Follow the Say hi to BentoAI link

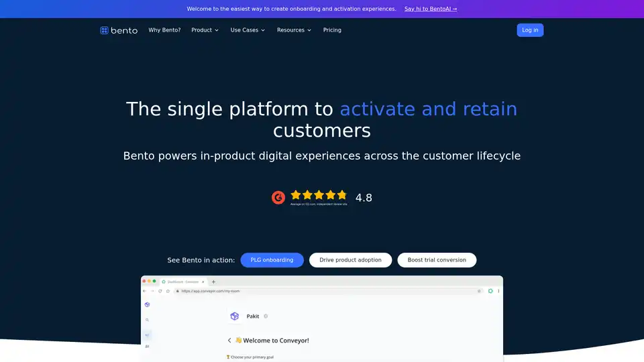[x=431, y=9]
